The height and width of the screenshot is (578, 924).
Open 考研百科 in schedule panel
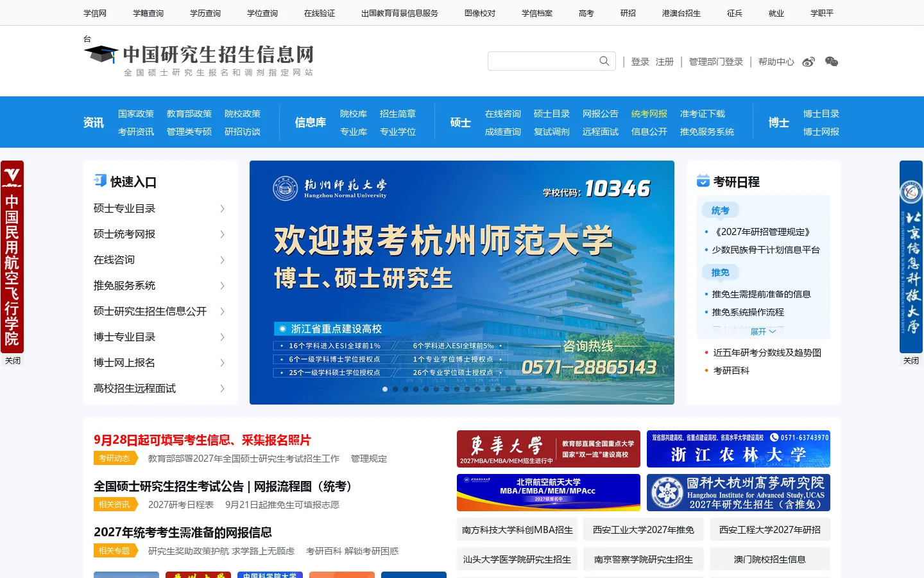[732, 371]
